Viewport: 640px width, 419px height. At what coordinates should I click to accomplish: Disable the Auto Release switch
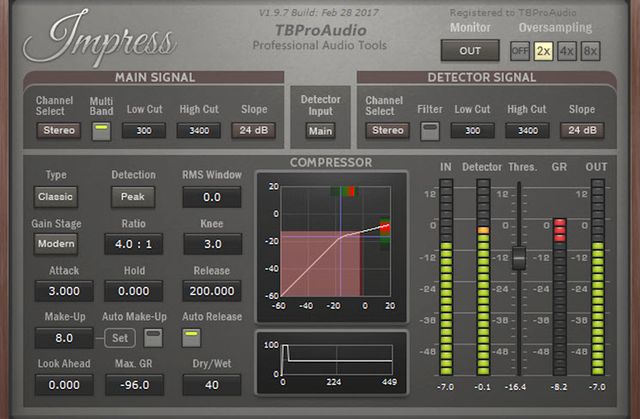tap(191, 338)
